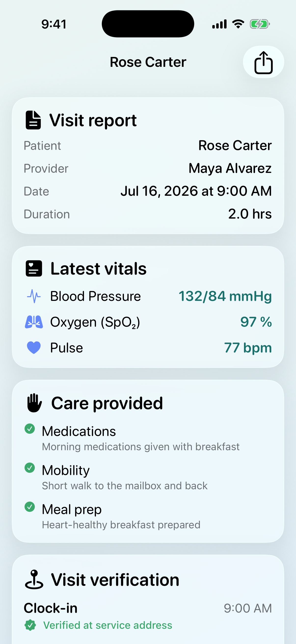
Task: Tap the share button in header
Action: (263, 62)
